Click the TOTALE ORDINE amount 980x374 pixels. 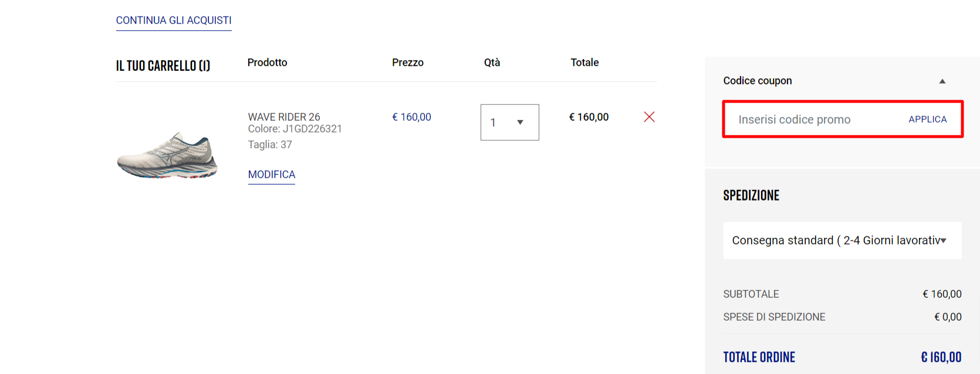pos(941,357)
